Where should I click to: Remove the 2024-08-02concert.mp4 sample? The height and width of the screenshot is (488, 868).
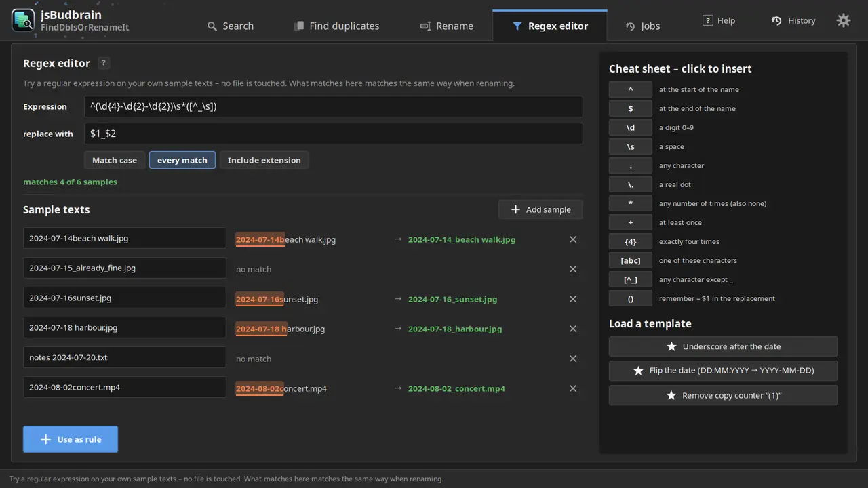573,388
